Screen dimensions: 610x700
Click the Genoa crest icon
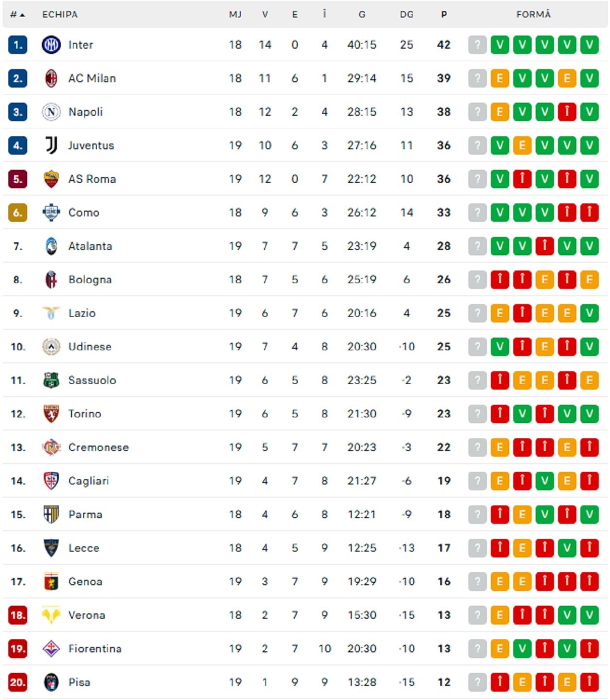(51, 581)
